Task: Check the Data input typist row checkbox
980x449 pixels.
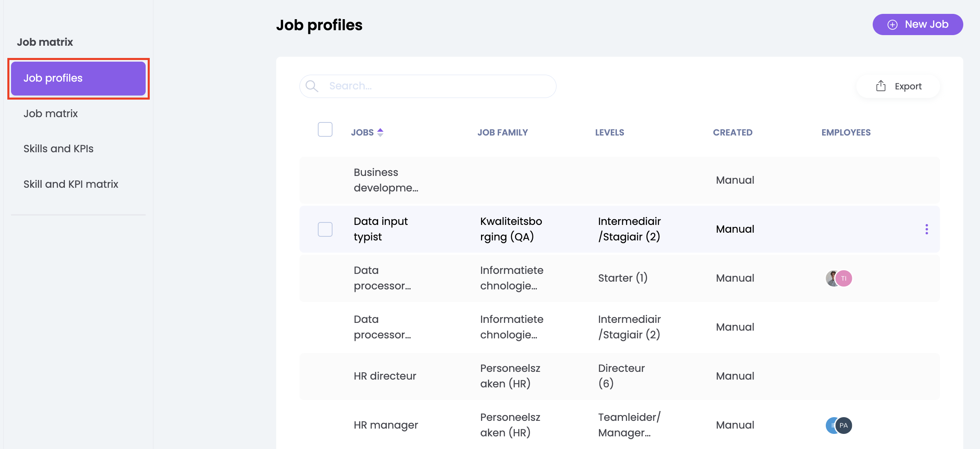Action: 325,229
